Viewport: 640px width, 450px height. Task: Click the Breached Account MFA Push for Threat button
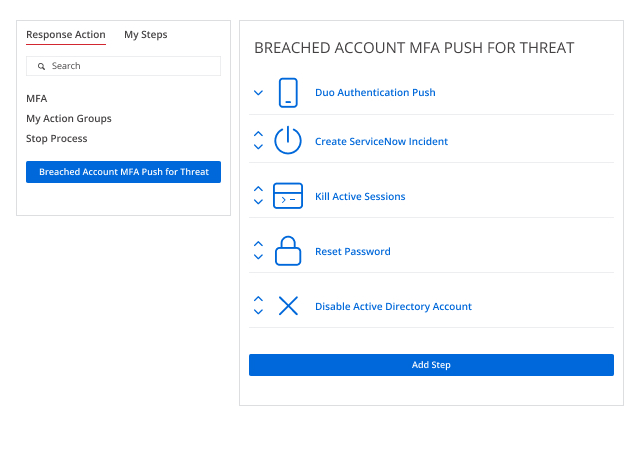coord(123,172)
